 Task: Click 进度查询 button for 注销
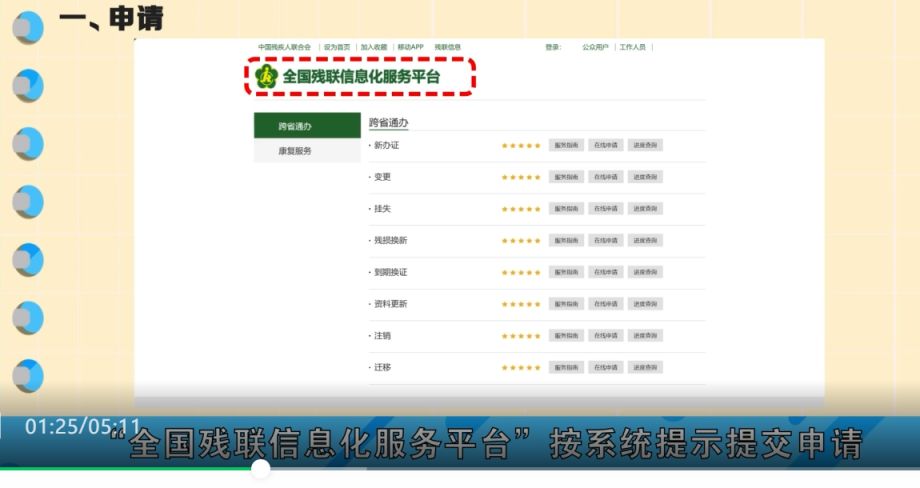[645, 336]
